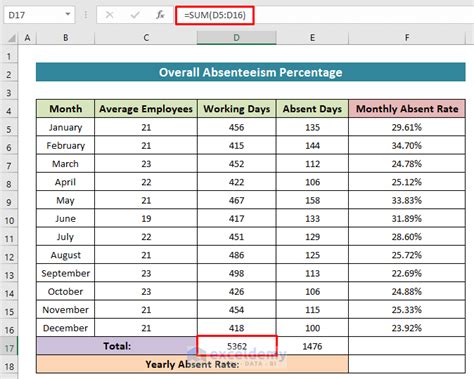The height and width of the screenshot is (379, 474).
Task: Select the March cell
Action: pos(65,164)
